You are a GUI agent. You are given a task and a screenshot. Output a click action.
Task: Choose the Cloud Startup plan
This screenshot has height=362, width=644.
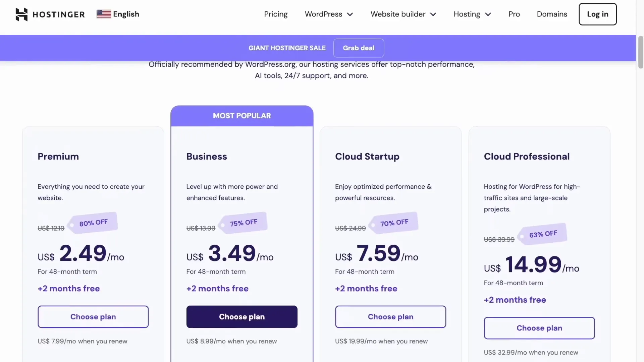click(x=390, y=317)
